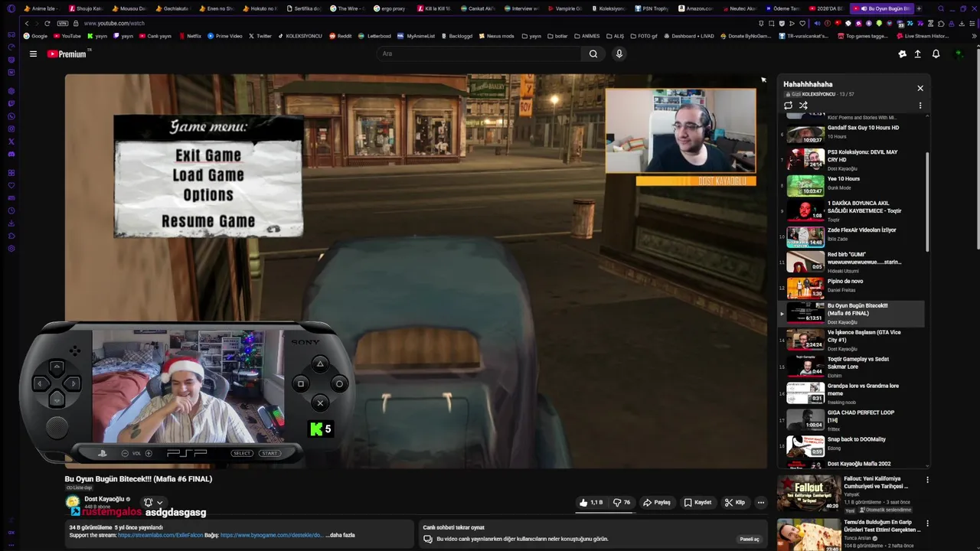Share the video via Paylaş
Viewport: 980px width, 551px height.
coord(657,503)
